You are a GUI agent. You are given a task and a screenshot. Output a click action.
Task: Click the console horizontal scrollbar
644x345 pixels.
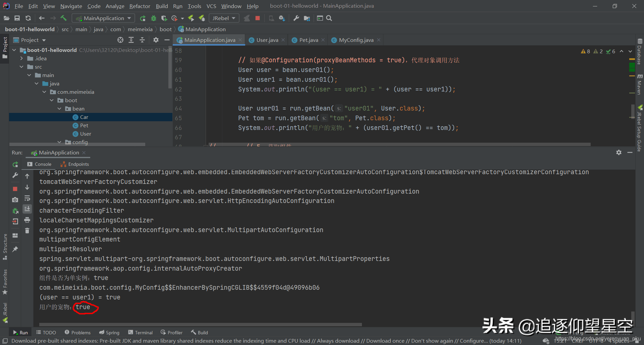point(200,325)
